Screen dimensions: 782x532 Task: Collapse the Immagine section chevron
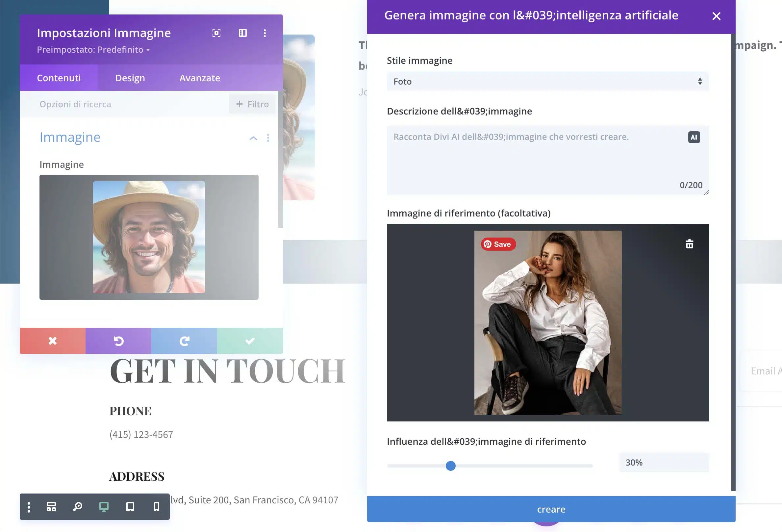(x=253, y=138)
